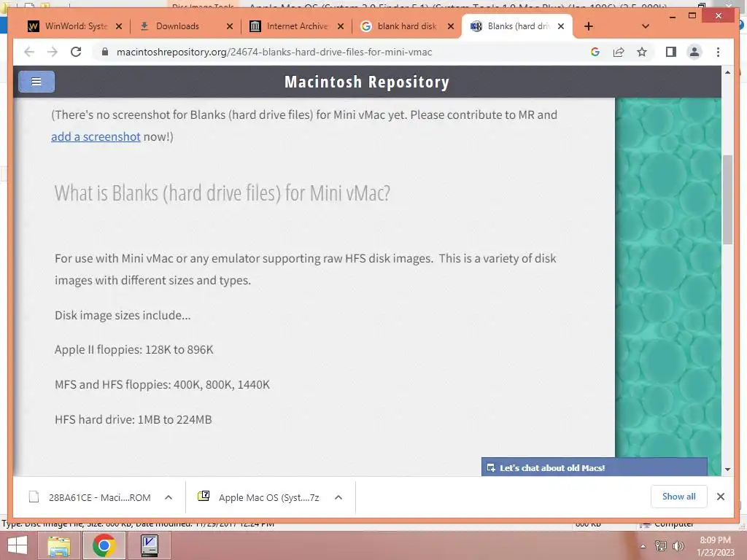The image size is (747, 560).
Task: Open the volume speaker tray icon
Action: pos(678,546)
